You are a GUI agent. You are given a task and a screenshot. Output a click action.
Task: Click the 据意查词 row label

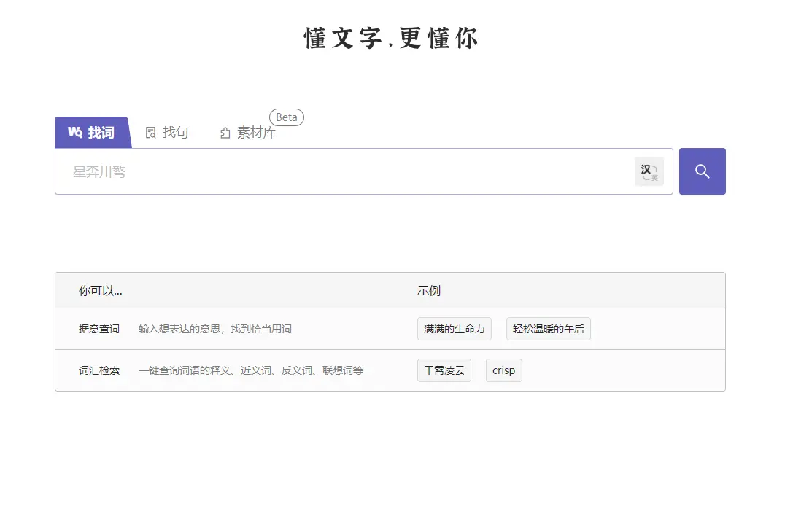click(99, 329)
